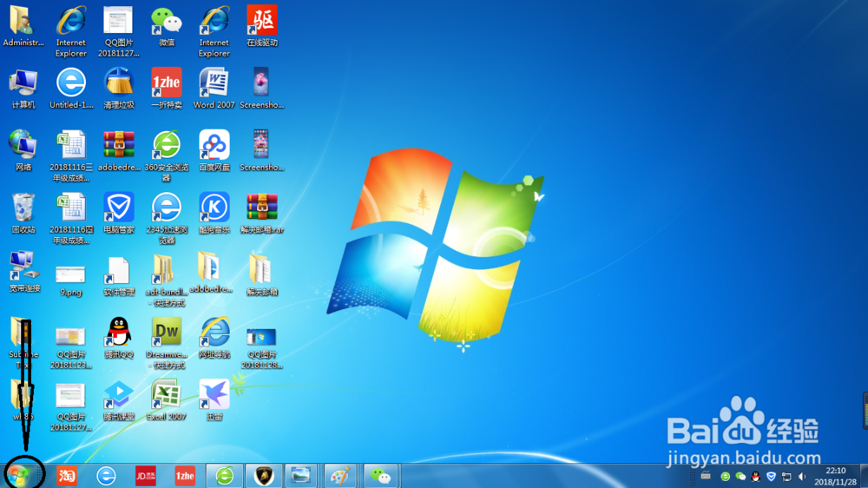Launch 电脑管家 from the desktop
Screen dimensions: 868x488
point(118,214)
